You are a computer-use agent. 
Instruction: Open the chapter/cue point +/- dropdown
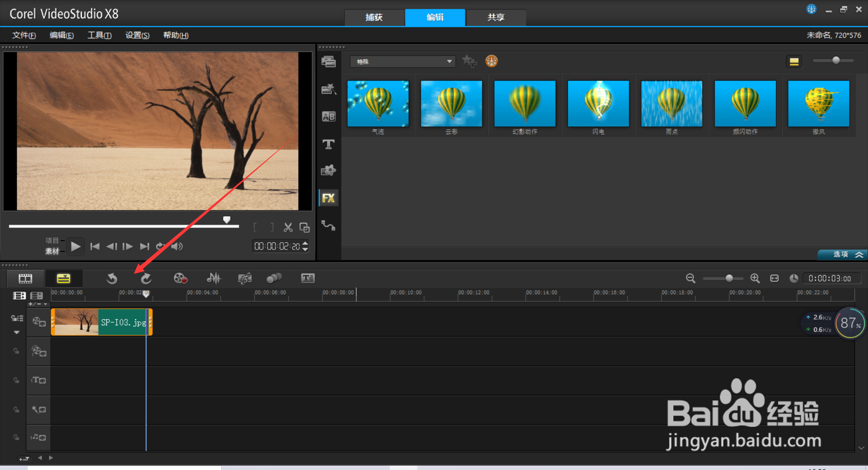click(x=38, y=304)
